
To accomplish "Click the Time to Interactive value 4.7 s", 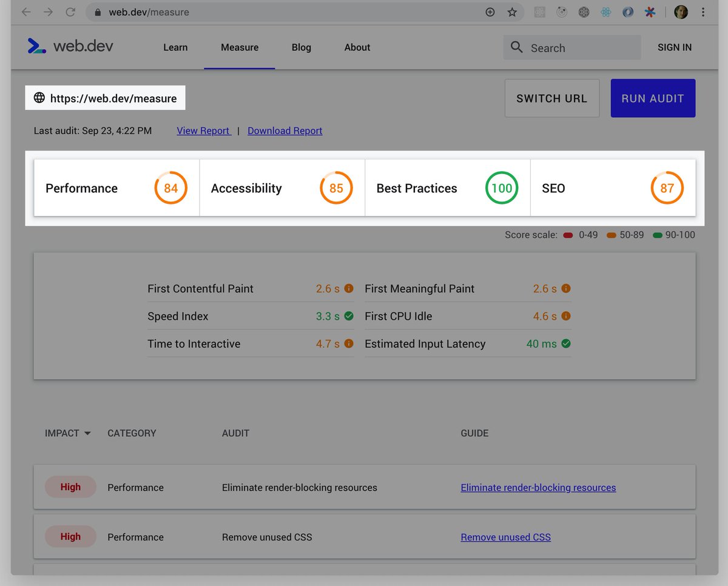I will tap(328, 343).
